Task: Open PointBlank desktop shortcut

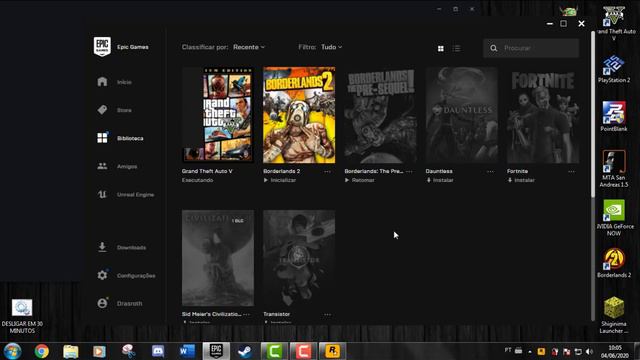Action: [614, 116]
